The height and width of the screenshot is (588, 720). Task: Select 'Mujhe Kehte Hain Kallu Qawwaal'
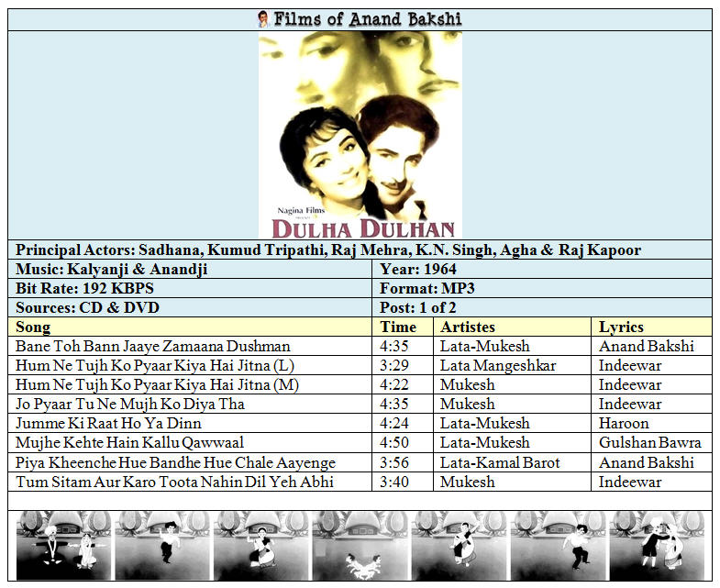pos(129,443)
